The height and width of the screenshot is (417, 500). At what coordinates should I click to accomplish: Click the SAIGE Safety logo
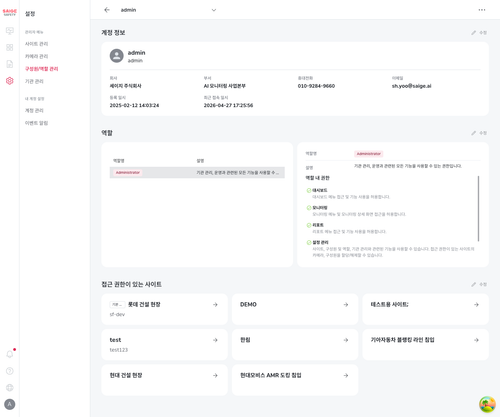click(x=9, y=12)
